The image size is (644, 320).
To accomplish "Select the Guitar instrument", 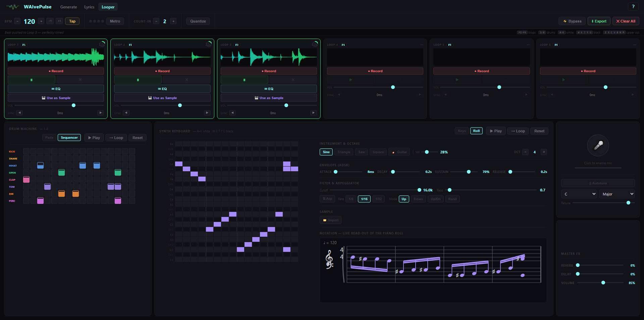I will point(399,152).
